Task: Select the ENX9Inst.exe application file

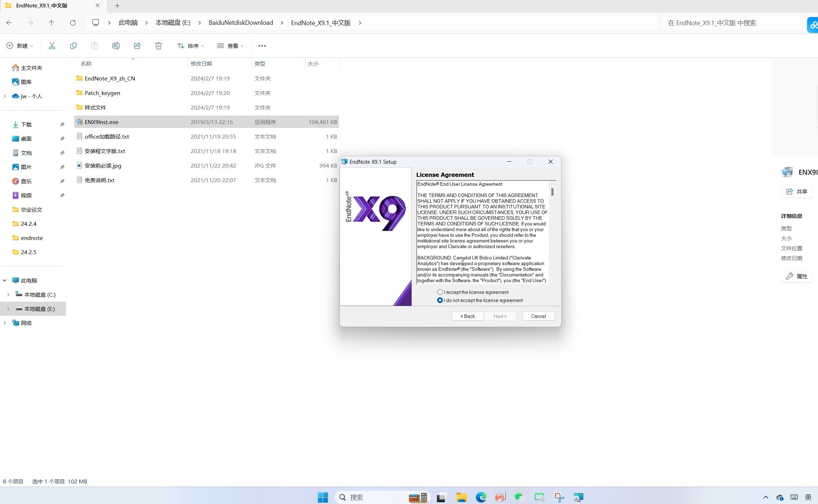Action: click(x=206, y=122)
